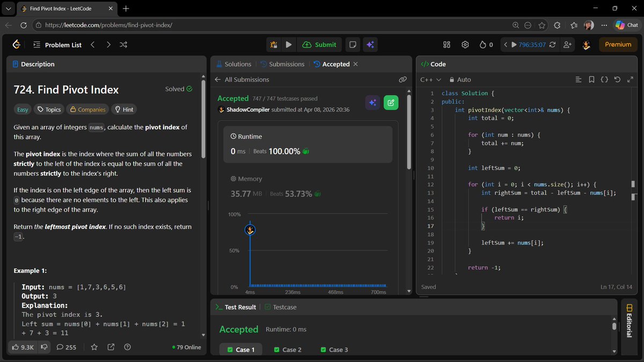
Task: Select the Case 2 test case
Action: click(287, 349)
